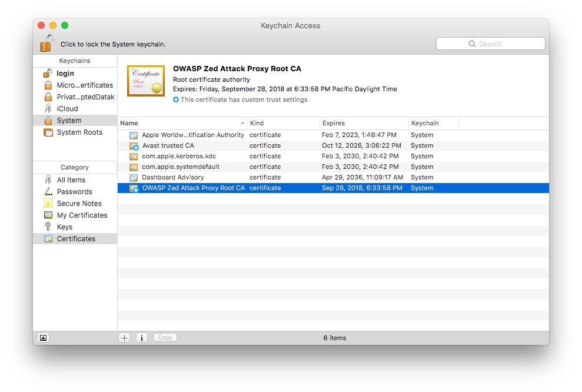582x392 pixels.
Task: Sort list by Keychain column header
Action: [434, 123]
